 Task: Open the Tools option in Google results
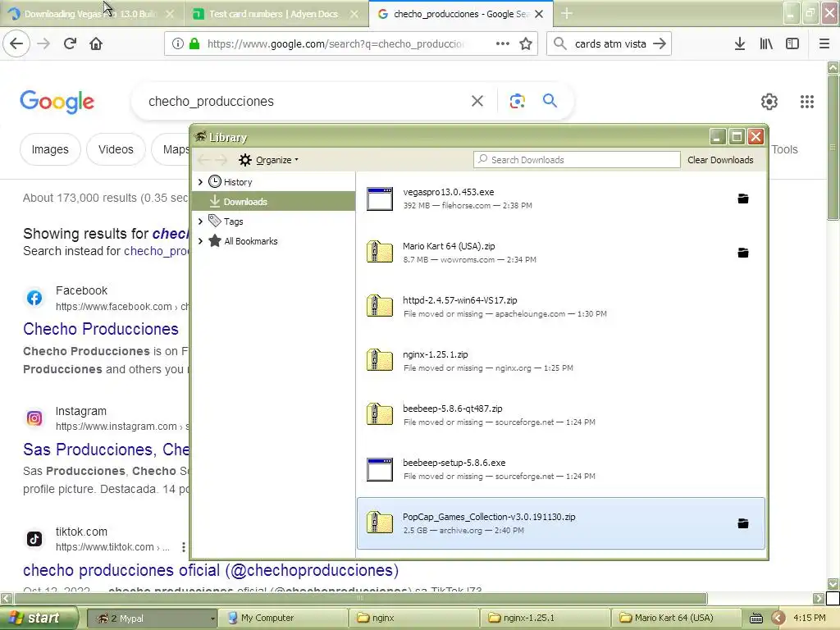(784, 149)
